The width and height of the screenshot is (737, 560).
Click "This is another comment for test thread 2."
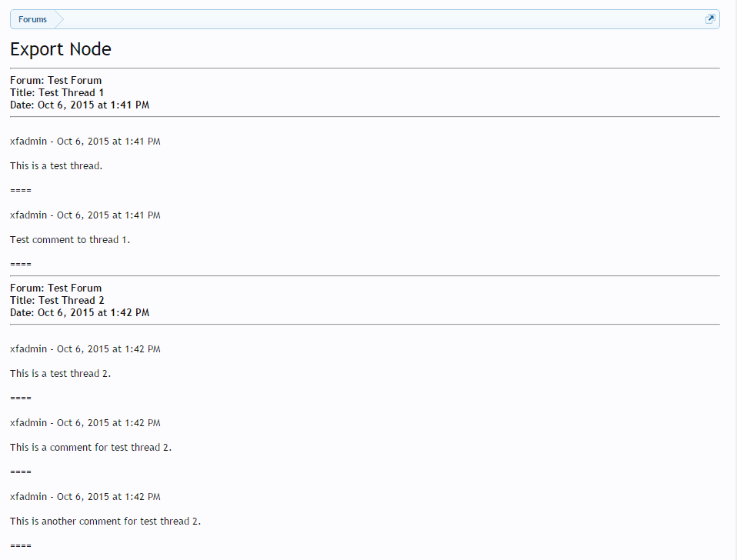pyautogui.click(x=105, y=521)
